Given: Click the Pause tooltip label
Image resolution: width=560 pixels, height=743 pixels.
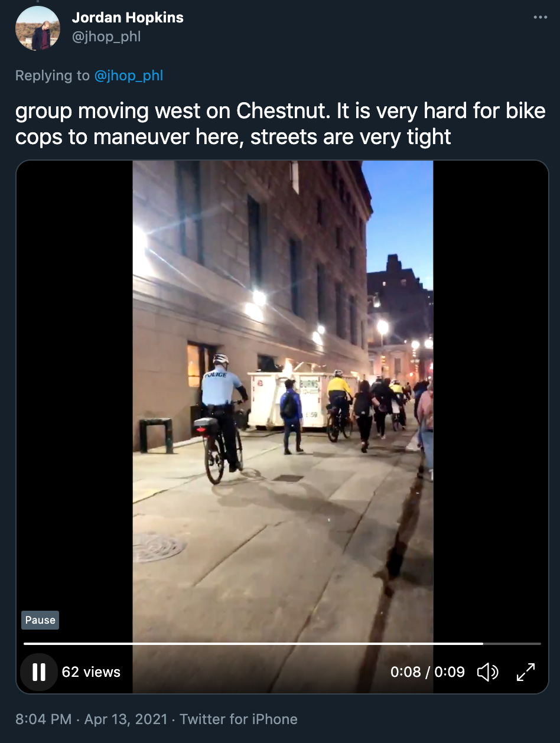Looking at the screenshot, I should click(x=40, y=620).
